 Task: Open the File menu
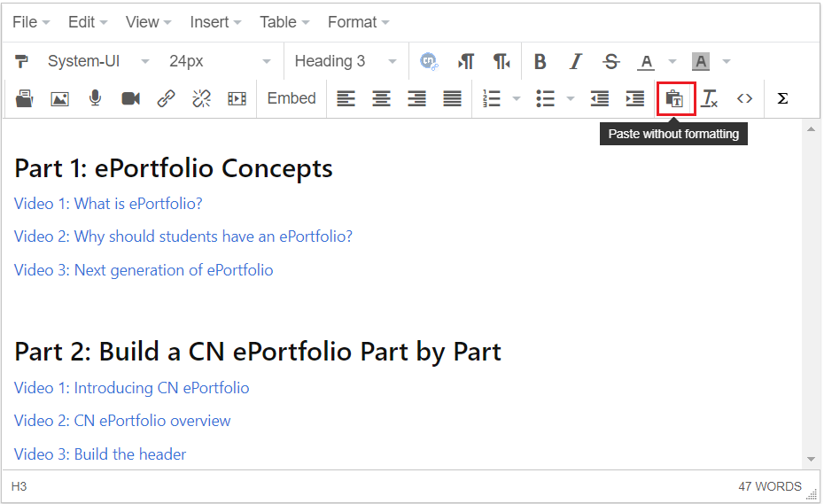(x=31, y=22)
